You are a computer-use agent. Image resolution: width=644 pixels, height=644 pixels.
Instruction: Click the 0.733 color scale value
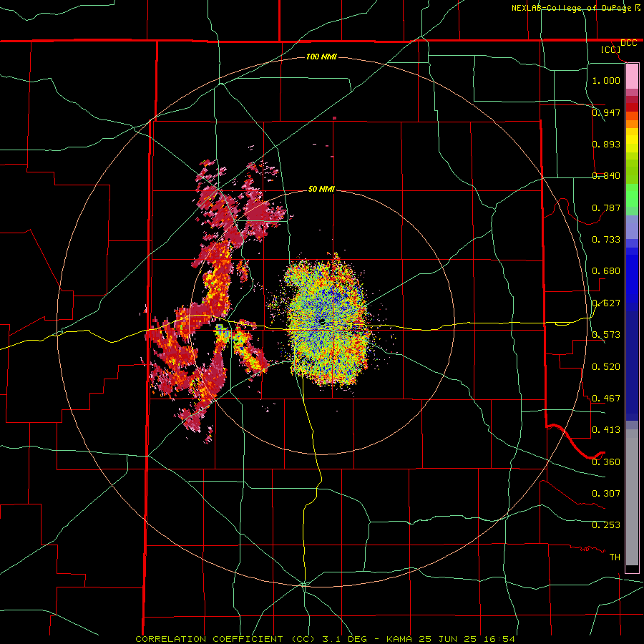click(606, 240)
